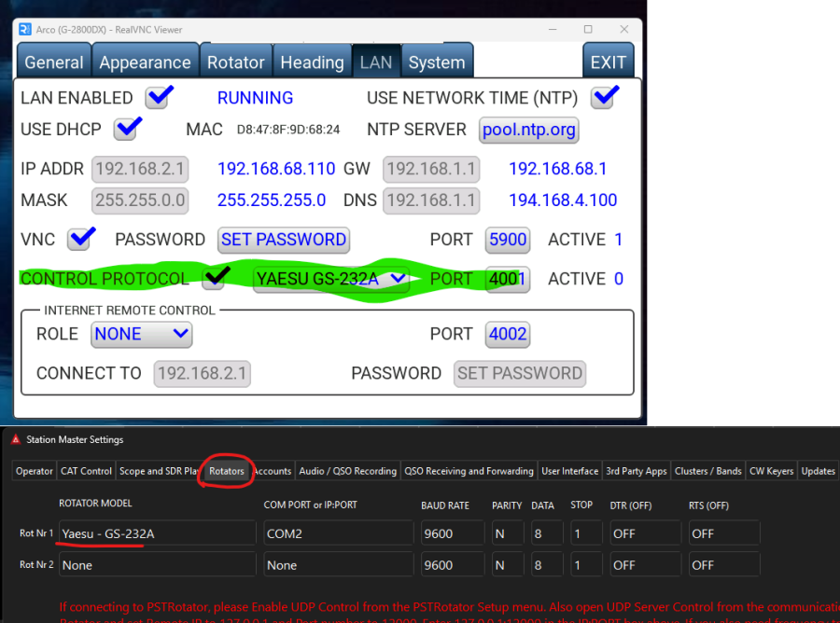Open Rot Nr 1 rotator model Yaesu dropdown
840x623 pixels.
point(158,533)
